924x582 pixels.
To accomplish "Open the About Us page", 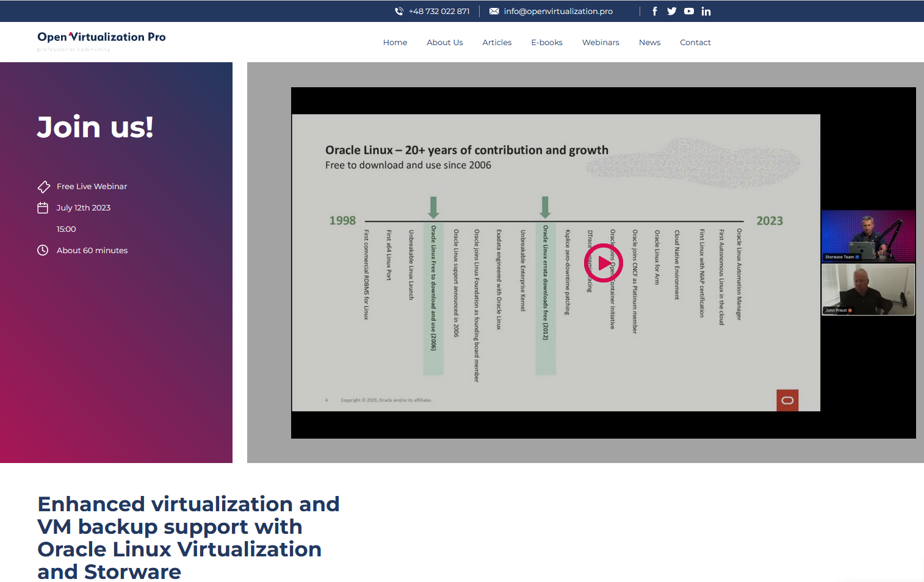I will click(445, 43).
